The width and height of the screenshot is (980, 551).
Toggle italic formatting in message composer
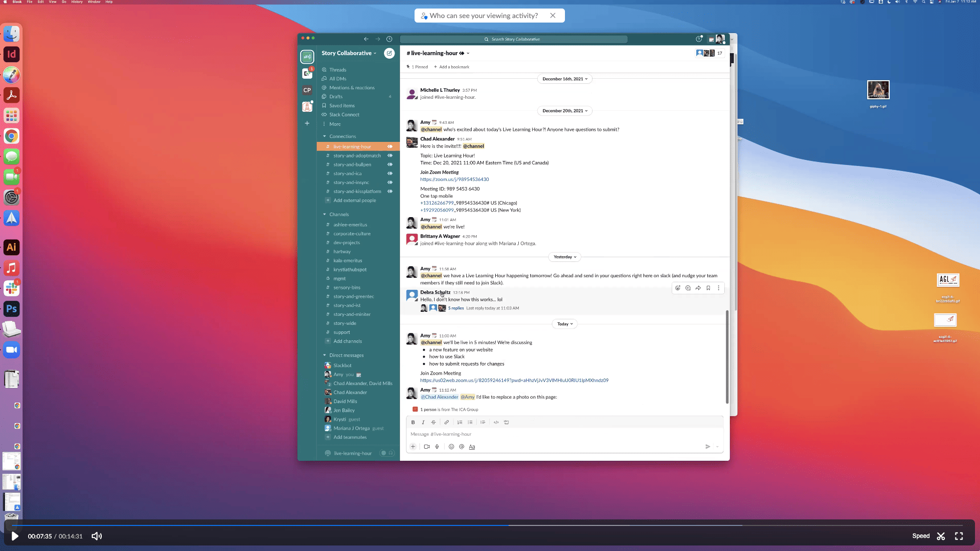point(423,422)
